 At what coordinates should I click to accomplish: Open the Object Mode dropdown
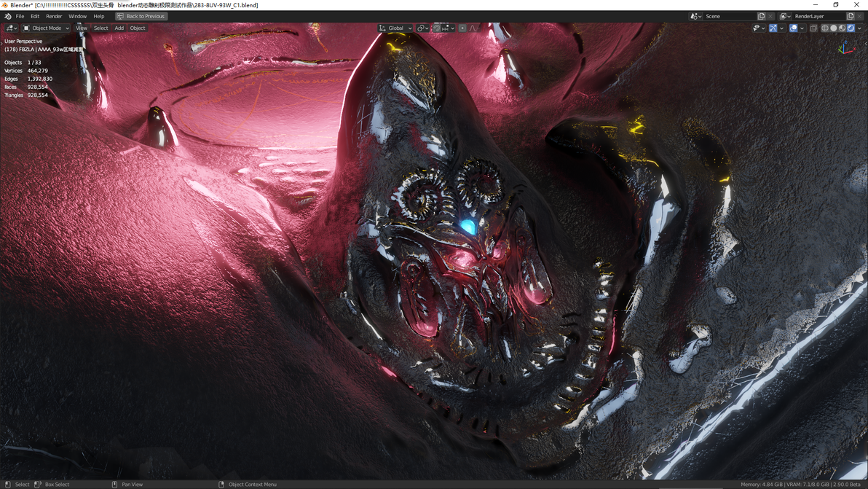[46, 28]
